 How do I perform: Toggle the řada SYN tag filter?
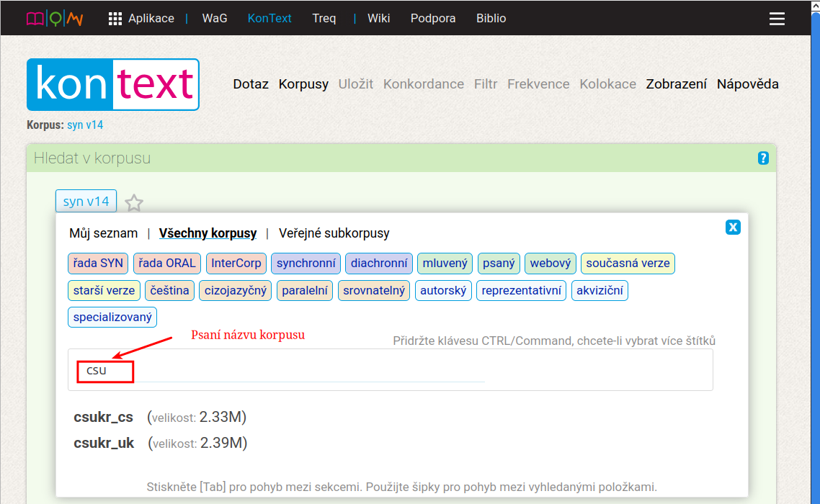point(98,264)
